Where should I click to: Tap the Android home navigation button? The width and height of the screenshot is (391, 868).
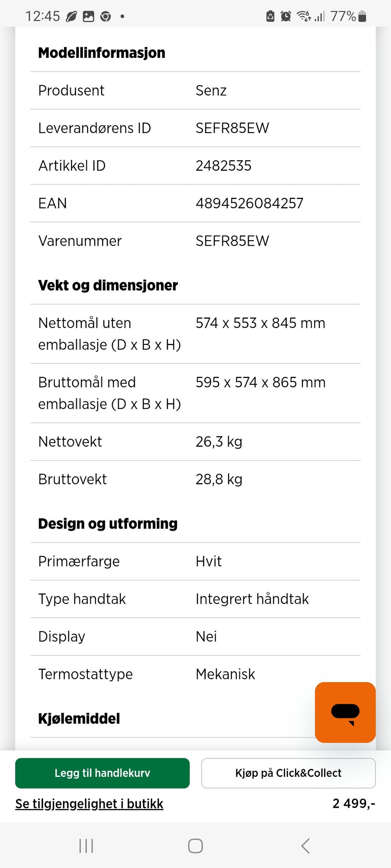(195, 846)
